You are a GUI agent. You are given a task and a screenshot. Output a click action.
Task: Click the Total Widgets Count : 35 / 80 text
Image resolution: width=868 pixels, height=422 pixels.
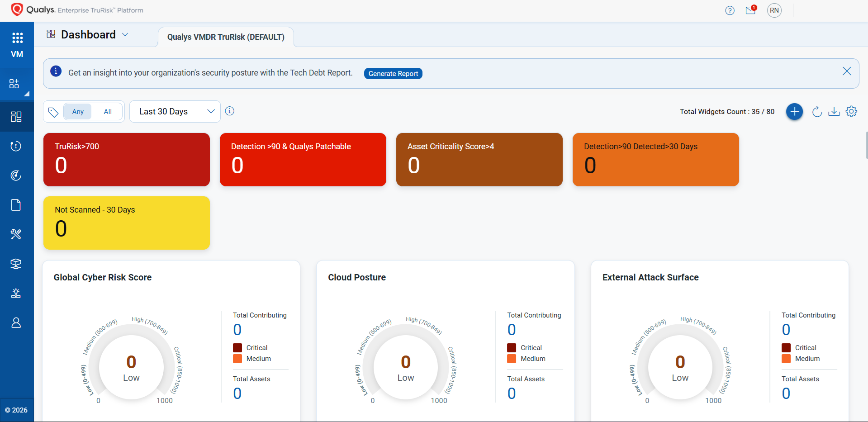pos(727,112)
